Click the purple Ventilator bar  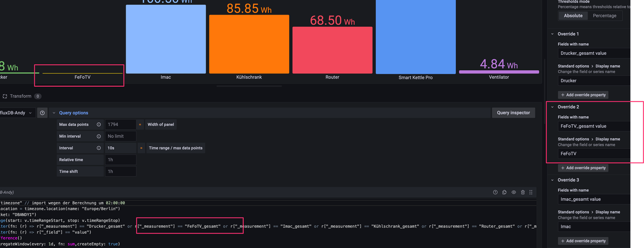[499, 72]
